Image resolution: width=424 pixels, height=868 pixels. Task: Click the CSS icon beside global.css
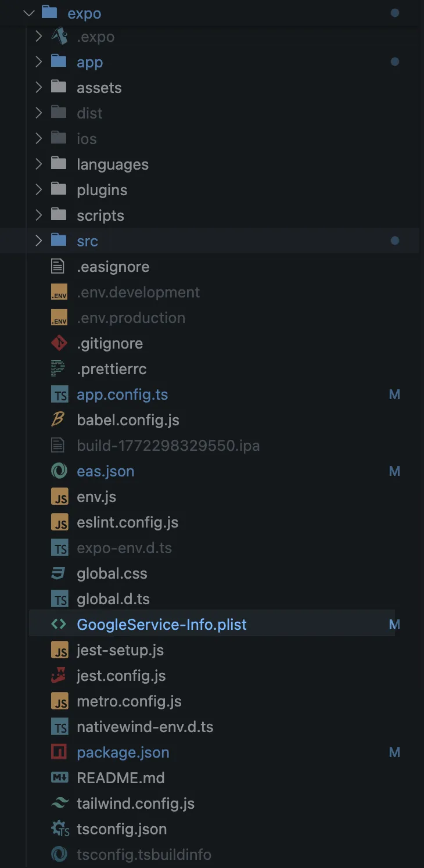coord(59,573)
